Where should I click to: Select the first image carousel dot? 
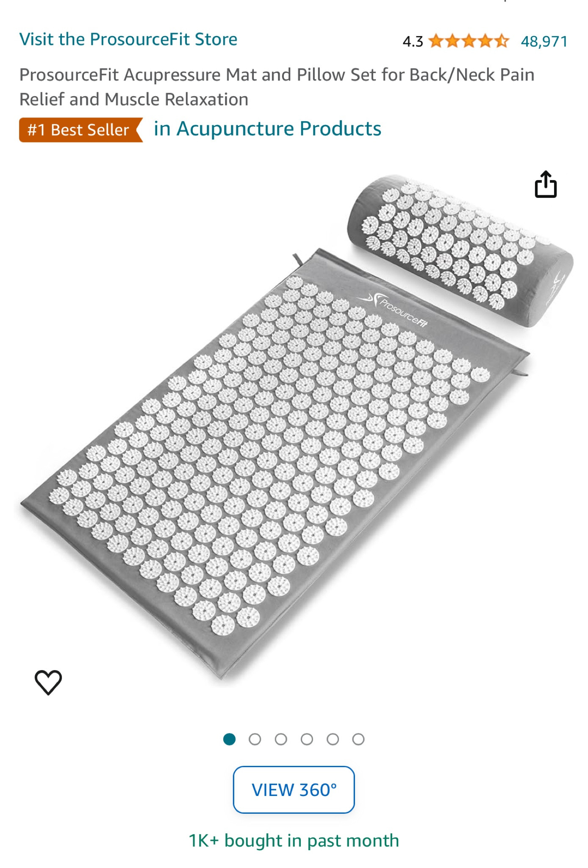point(229,739)
